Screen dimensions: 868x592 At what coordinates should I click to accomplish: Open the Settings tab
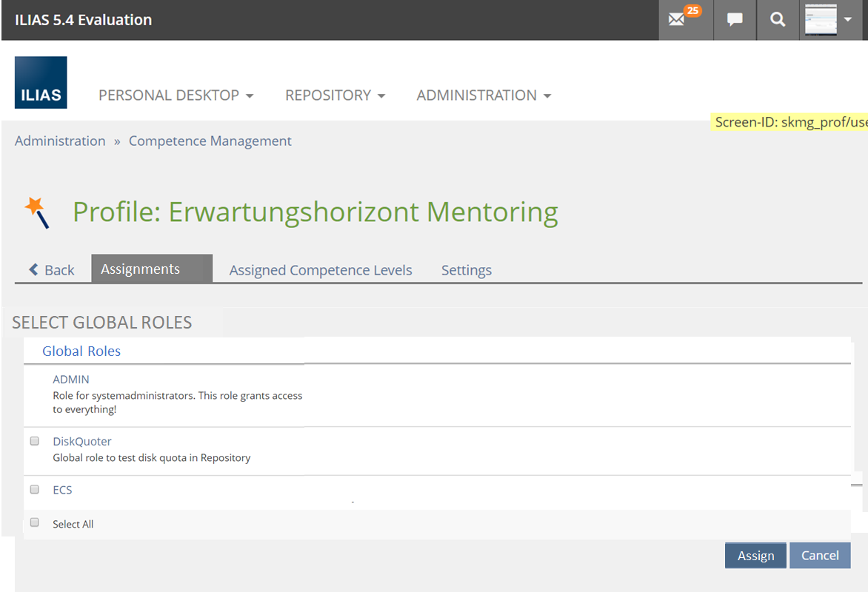(x=467, y=270)
